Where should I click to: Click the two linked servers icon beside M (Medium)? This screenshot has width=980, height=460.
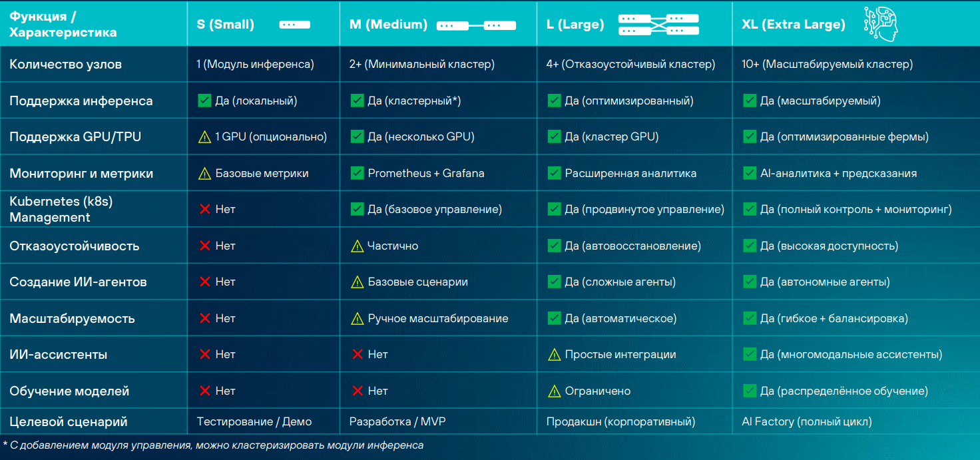coord(476,25)
